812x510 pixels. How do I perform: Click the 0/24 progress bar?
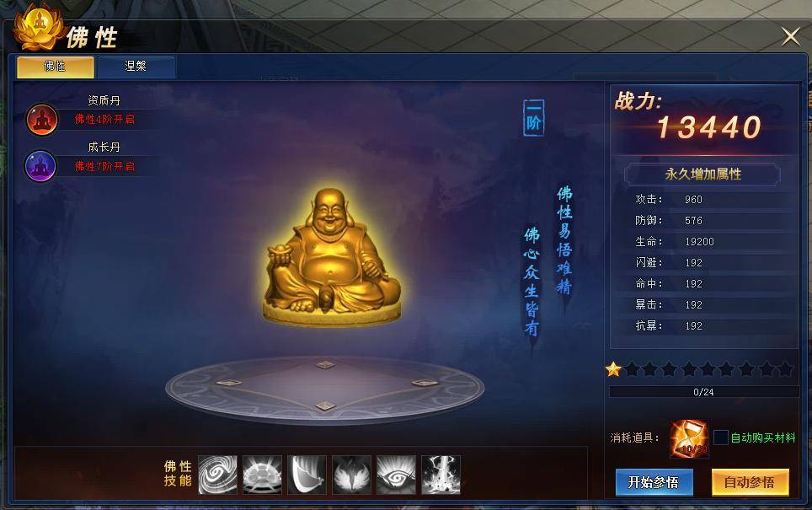click(x=704, y=392)
